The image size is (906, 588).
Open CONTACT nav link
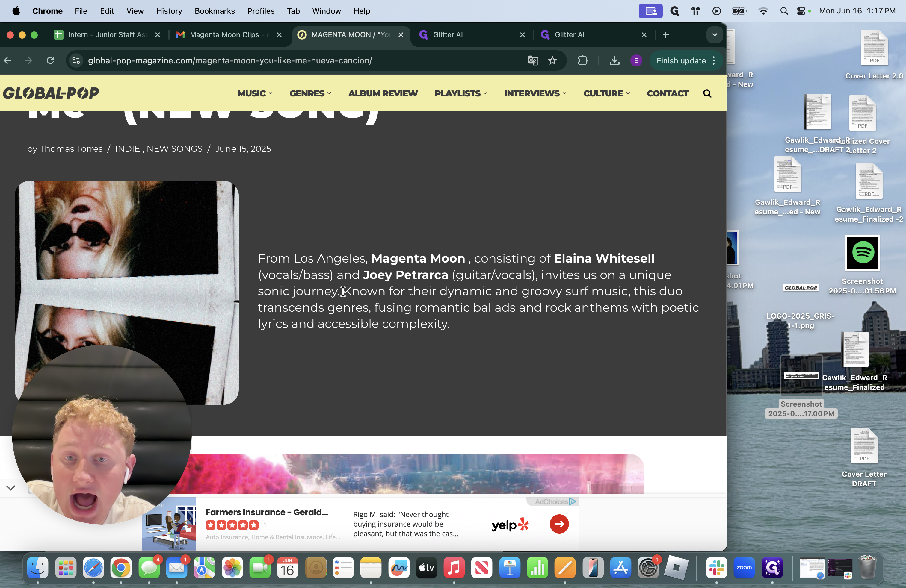(667, 93)
